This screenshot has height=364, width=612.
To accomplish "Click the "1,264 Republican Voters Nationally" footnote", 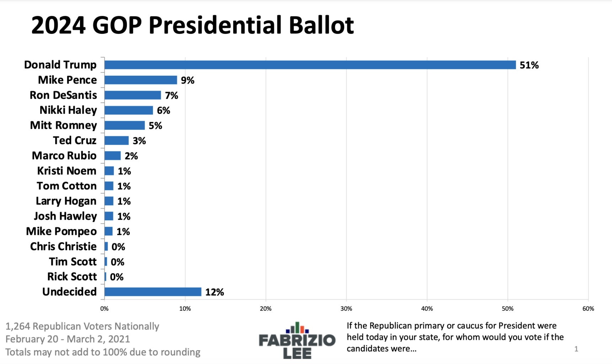I will click(82, 326).
